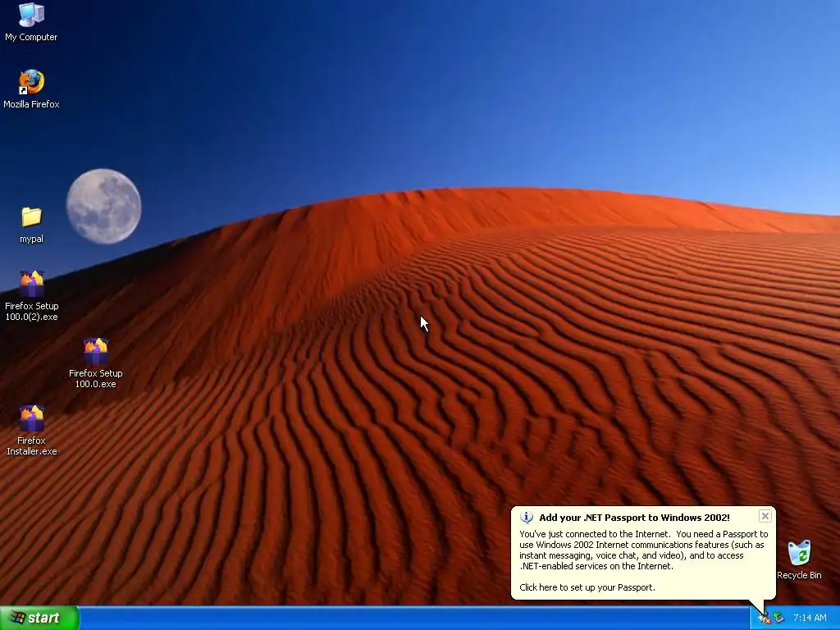Viewport: 840px width, 630px height.
Task: Click the 'Firefox Installer.exe' label text
Action: pyautogui.click(x=32, y=445)
